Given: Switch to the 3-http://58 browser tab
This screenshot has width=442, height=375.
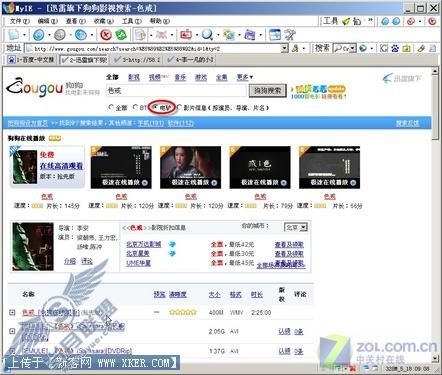Looking at the screenshot, I should click(x=137, y=60).
